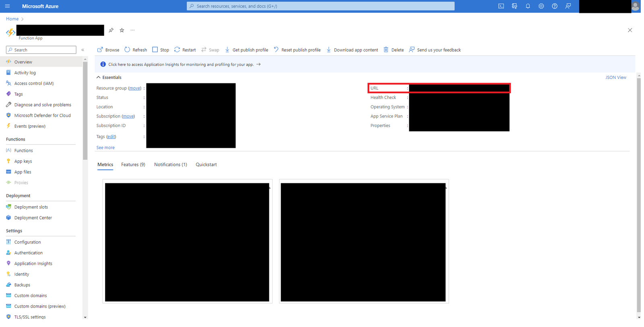Open Cloud Shell from the top bar
The height and width of the screenshot is (327, 644).
tap(501, 6)
